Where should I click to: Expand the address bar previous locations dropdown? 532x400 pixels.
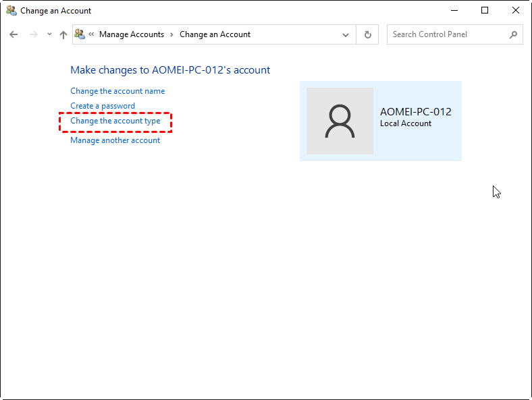coord(346,34)
